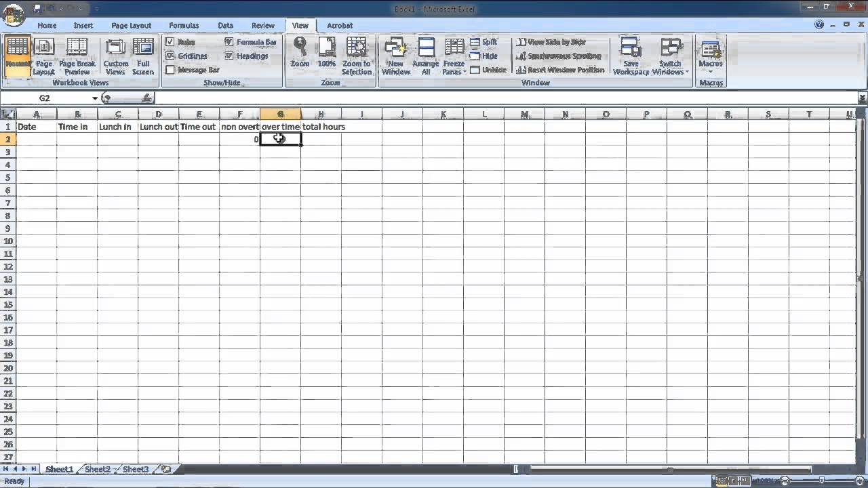Click inside the Name Box showing G2

tap(44, 98)
